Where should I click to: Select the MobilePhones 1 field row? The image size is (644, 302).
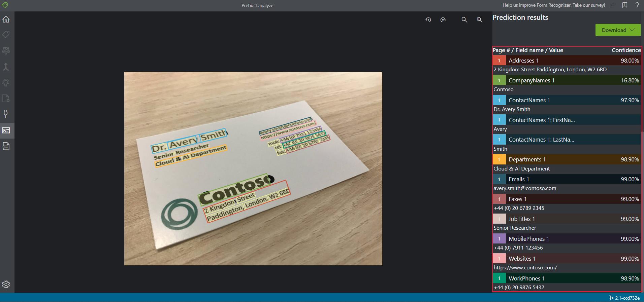tap(567, 239)
